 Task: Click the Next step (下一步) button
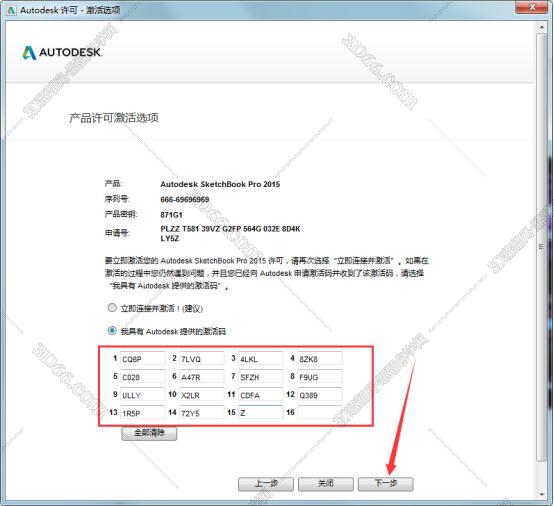tap(385, 484)
